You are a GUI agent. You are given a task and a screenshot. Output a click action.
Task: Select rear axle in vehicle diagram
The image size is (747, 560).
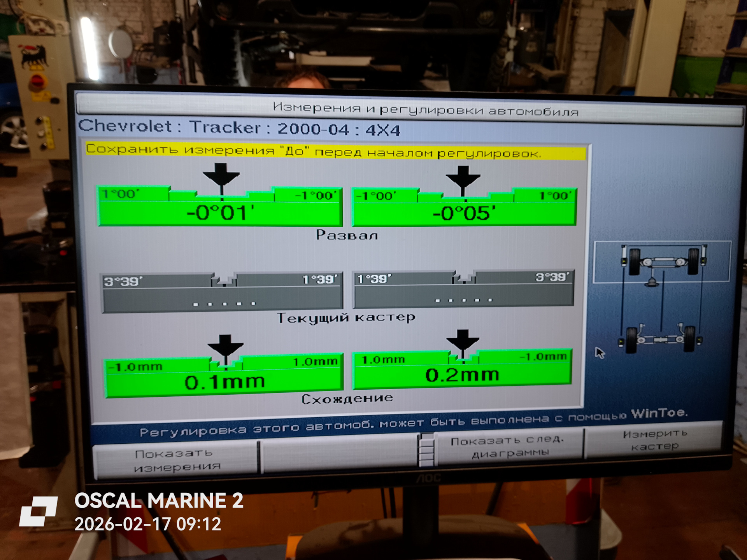tap(660, 339)
